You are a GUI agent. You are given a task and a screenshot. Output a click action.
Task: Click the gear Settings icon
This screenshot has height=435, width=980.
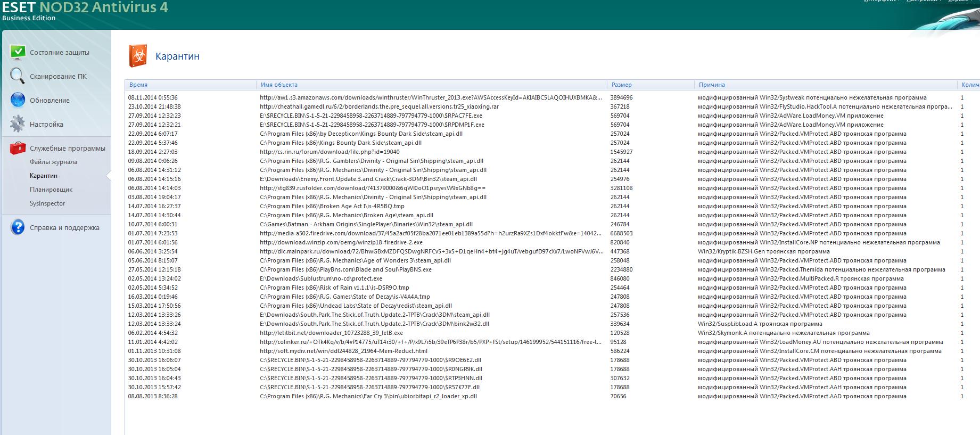coord(18,124)
